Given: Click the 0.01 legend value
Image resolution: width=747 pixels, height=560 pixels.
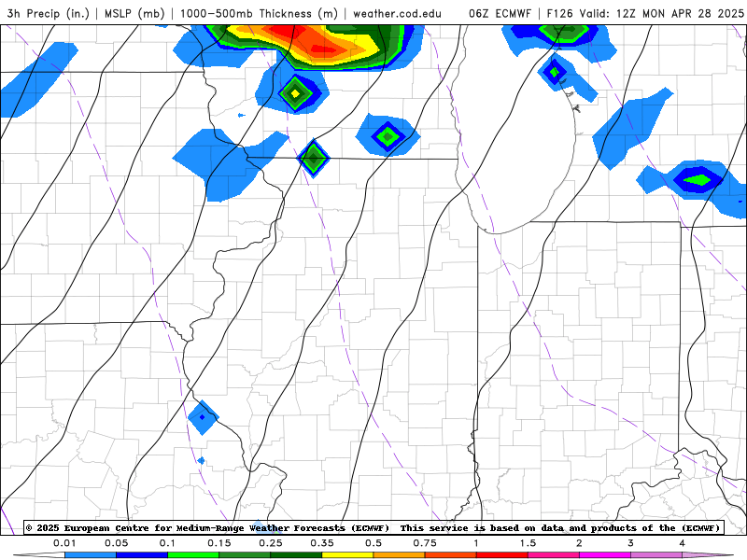Looking at the screenshot, I should 64,543.
